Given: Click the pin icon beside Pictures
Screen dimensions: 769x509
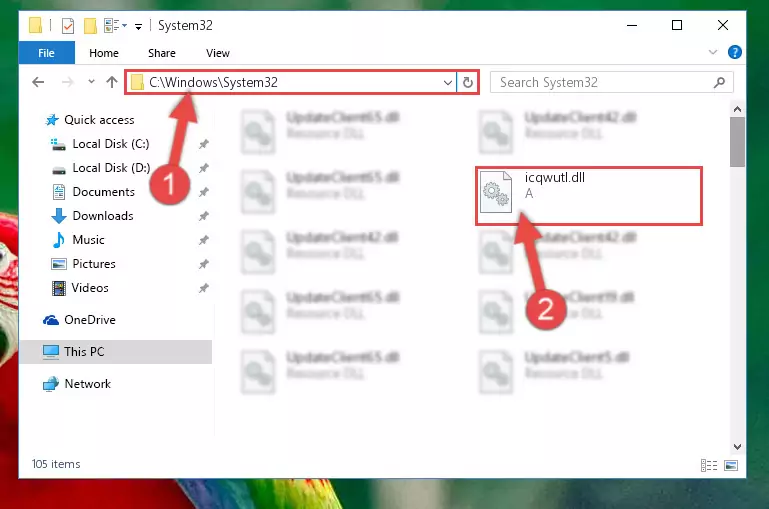Looking at the screenshot, I should (x=204, y=264).
